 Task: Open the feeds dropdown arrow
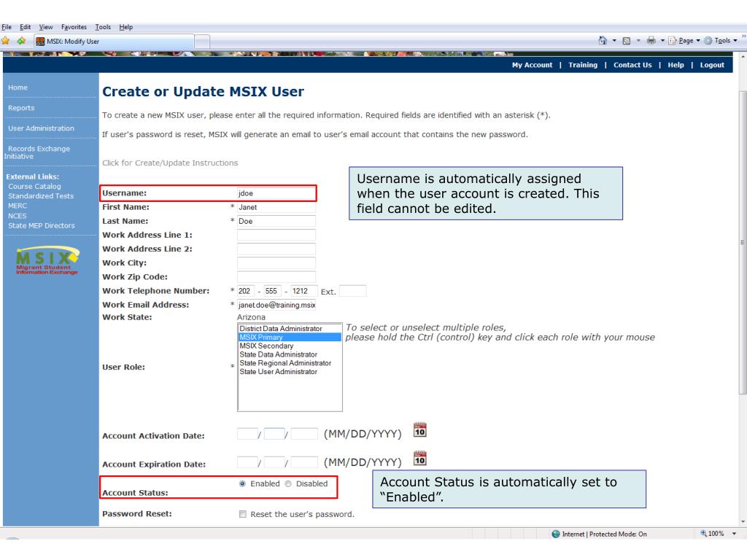638,41
